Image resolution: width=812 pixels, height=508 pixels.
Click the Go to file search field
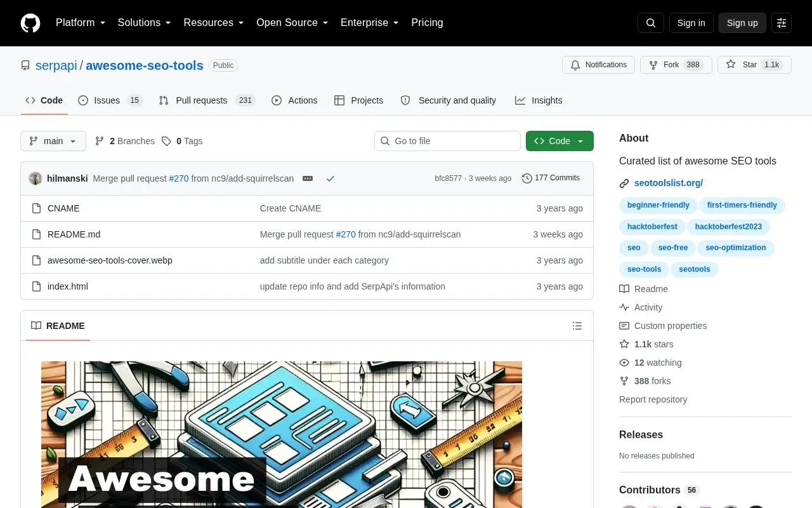pyautogui.click(x=447, y=141)
